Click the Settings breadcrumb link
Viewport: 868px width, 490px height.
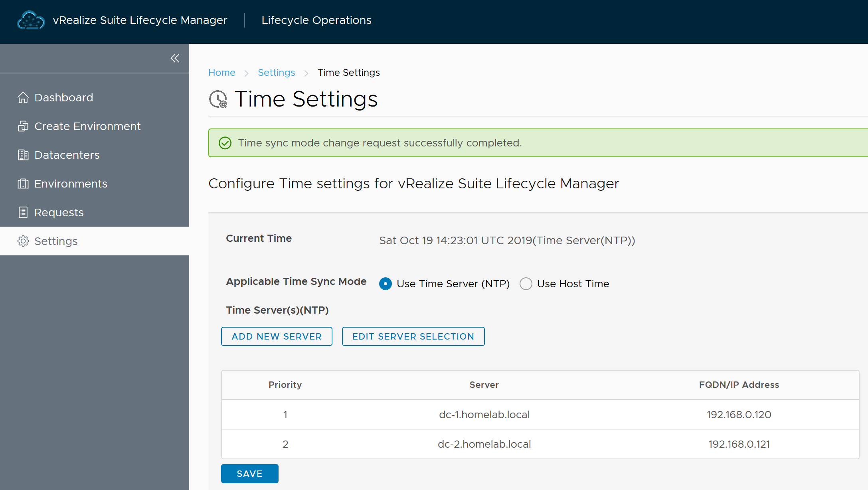276,73
